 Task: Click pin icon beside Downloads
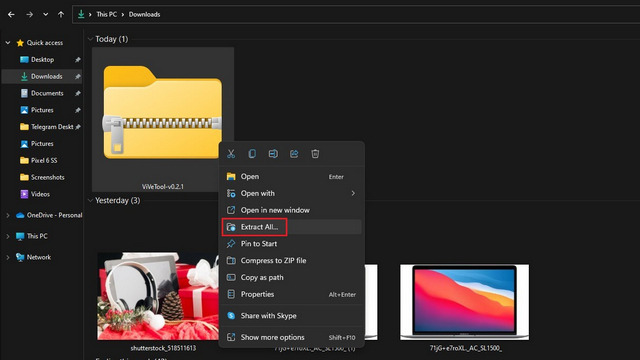pos(77,76)
